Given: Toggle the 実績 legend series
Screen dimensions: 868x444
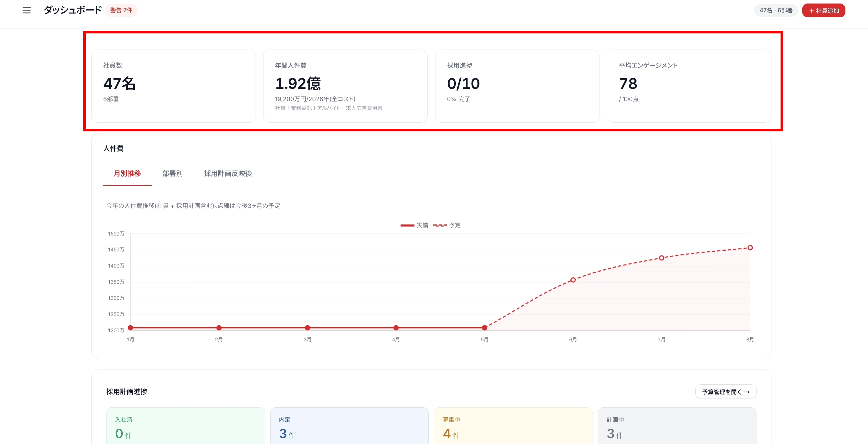Looking at the screenshot, I should pyautogui.click(x=414, y=225).
